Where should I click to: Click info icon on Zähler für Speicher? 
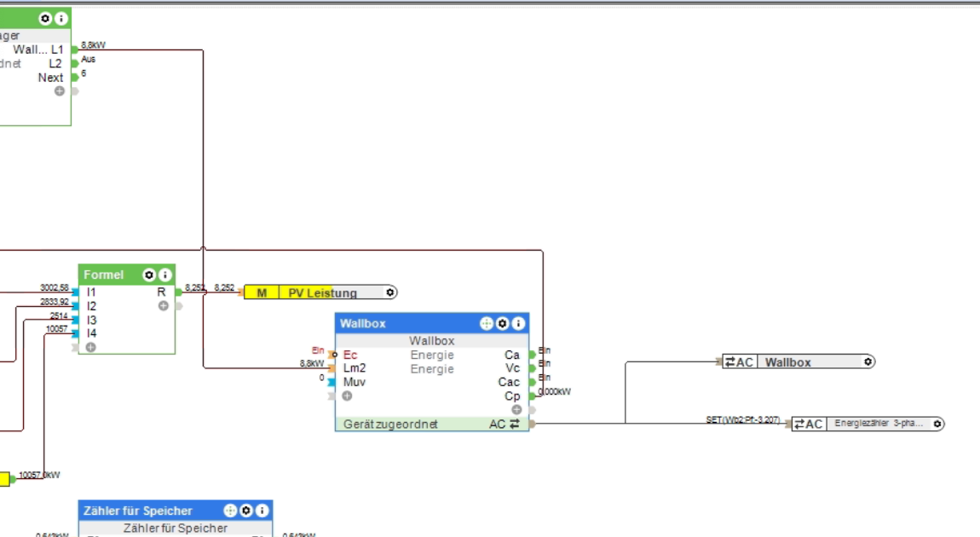pyautogui.click(x=262, y=510)
